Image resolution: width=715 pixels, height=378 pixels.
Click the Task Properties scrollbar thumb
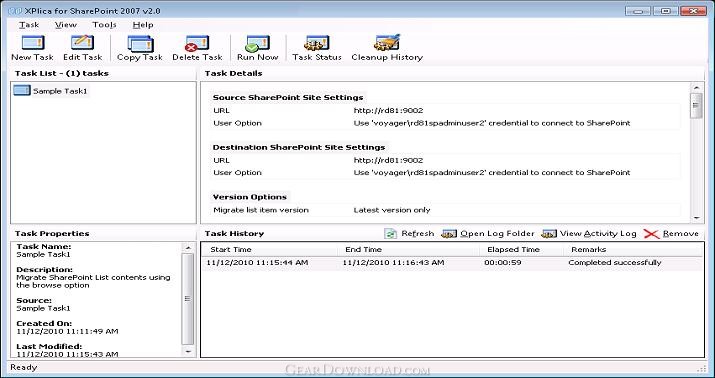[x=188, y=299]
